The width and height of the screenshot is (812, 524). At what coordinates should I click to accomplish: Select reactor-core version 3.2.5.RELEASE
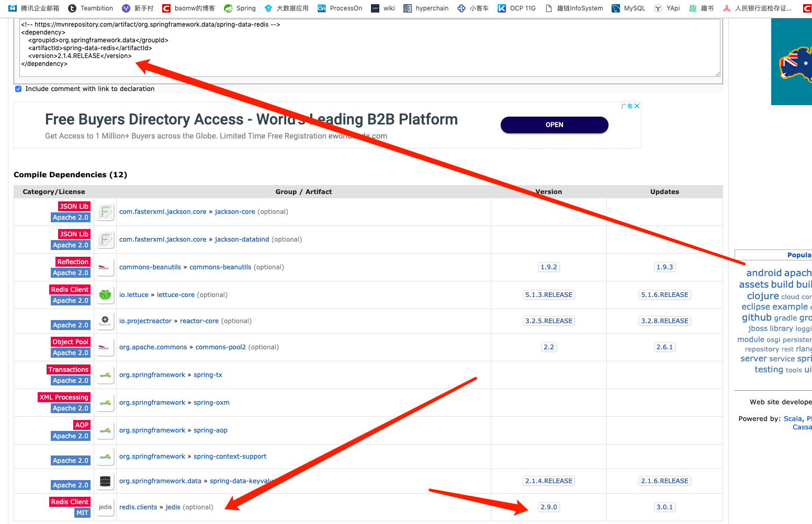(549, 321)
